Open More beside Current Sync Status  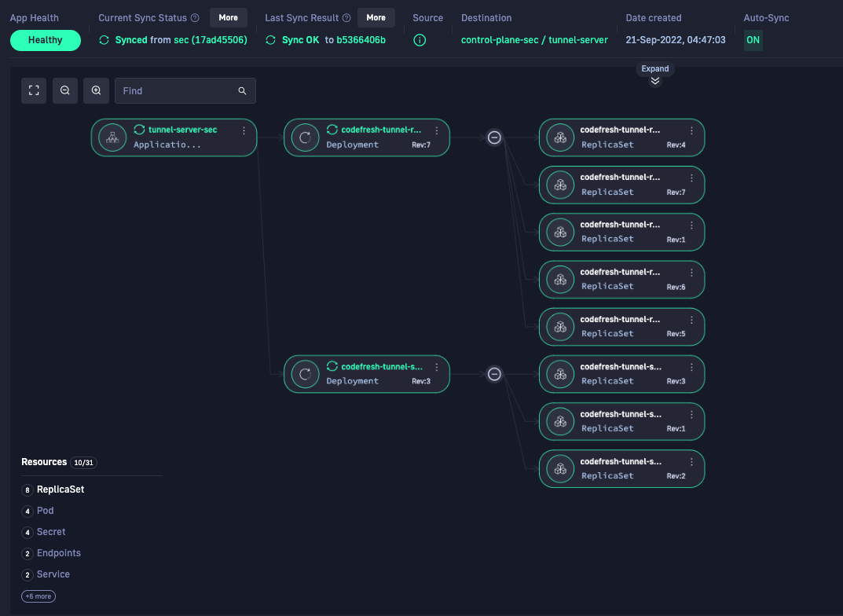tap(228, 18)
